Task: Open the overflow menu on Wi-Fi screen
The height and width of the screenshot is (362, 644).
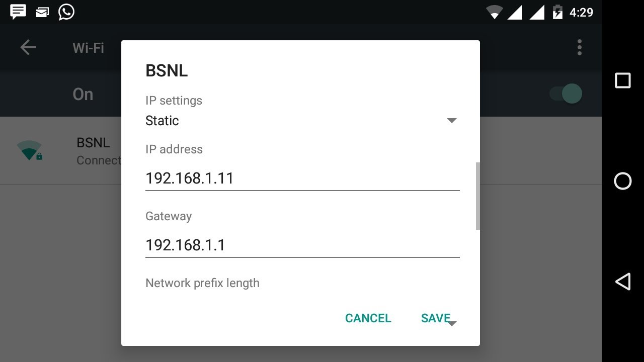Action: tap(579, 47)
